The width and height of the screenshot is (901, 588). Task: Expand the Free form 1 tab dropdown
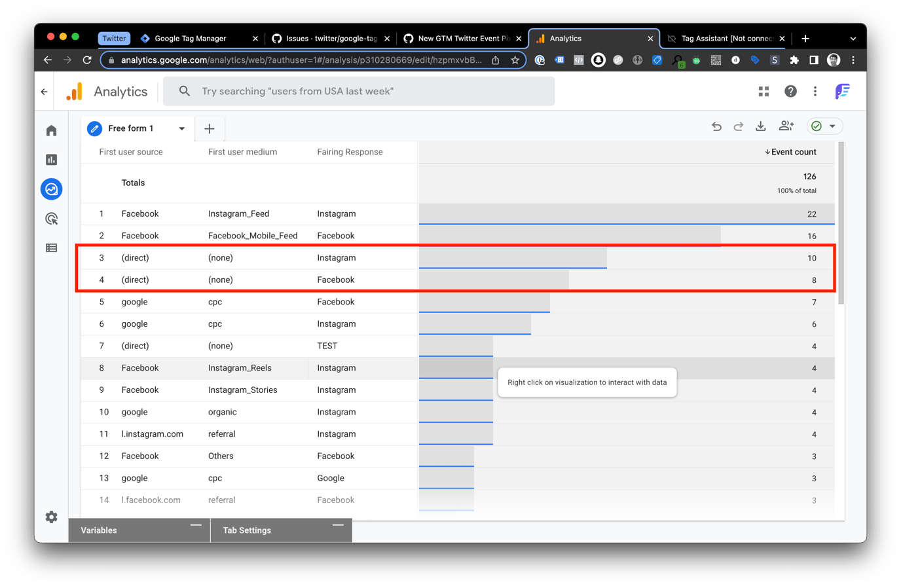(x=182, y=129)
